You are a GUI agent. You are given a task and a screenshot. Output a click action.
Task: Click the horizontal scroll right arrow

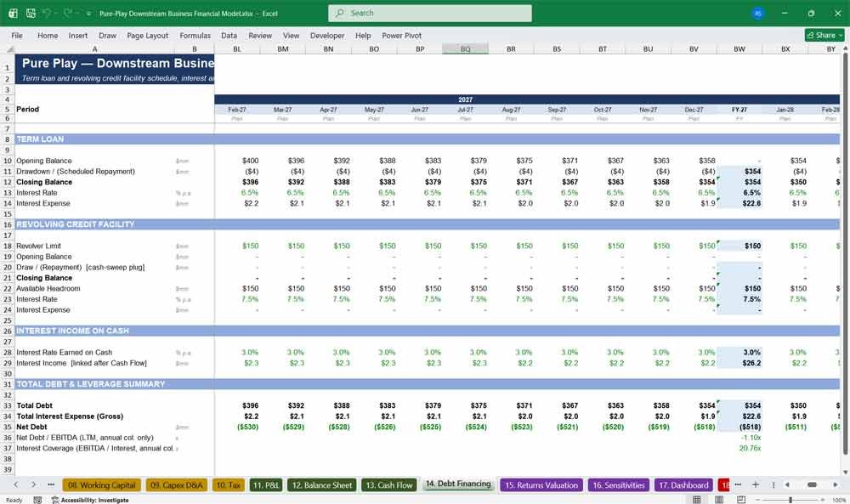pos(836,485)
